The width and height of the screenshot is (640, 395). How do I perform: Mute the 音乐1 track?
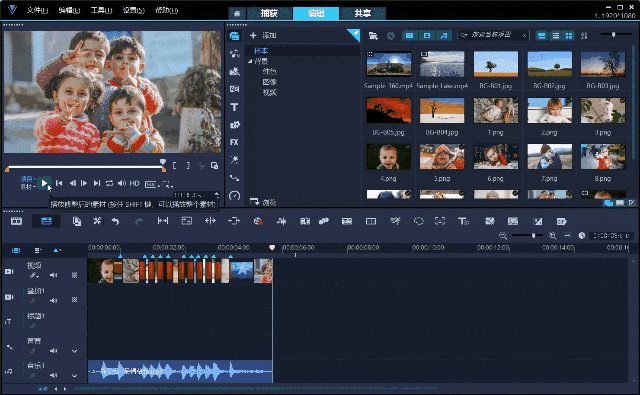53,375
